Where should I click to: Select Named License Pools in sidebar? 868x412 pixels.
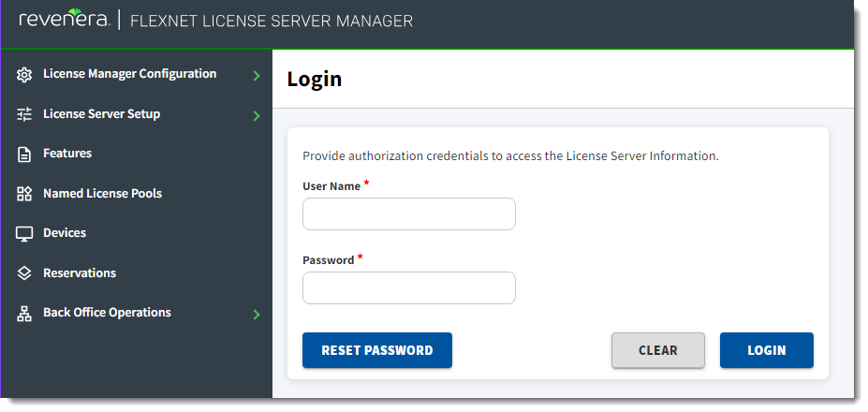coord(102,194)
